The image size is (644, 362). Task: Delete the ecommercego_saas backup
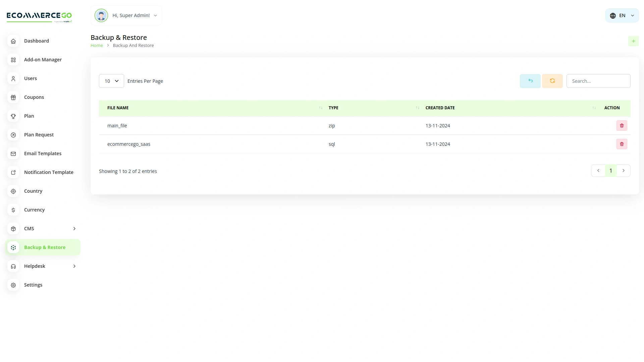click(622, 144)
